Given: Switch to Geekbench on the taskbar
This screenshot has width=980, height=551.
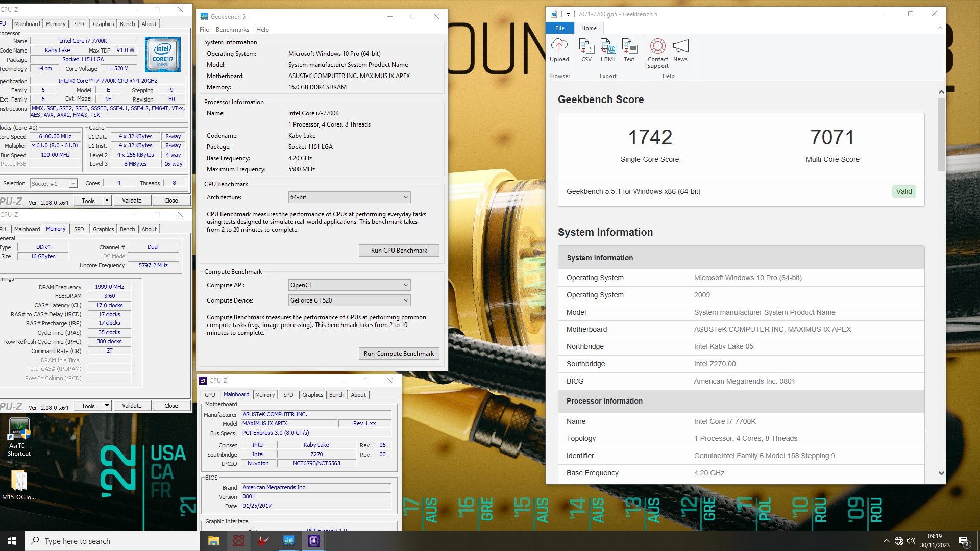Looking at the screenshot, I should point(288,541).
